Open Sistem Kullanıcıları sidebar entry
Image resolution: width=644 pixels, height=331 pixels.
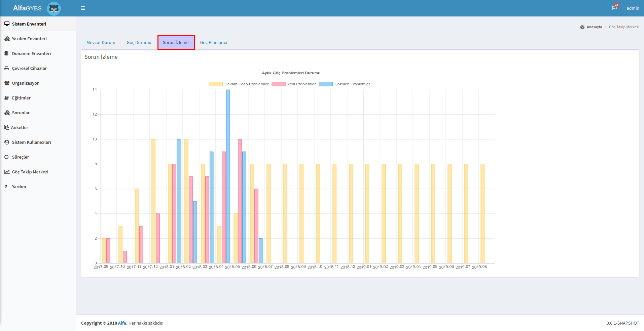(38, 142)
